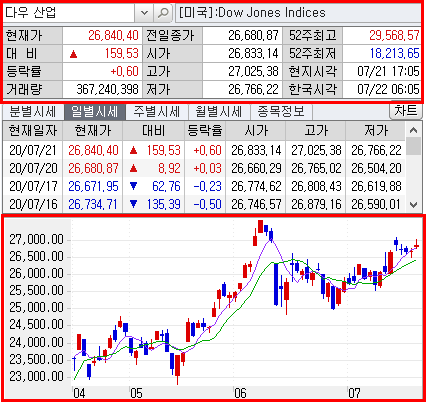Click the magnifier search icon
Viewport: 426px width, 402px height.
pos(163,13)
